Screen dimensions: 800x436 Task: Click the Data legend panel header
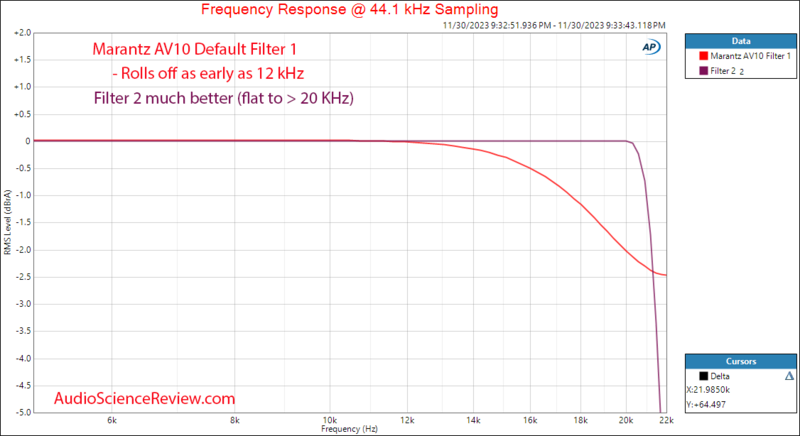click(740, 41)
